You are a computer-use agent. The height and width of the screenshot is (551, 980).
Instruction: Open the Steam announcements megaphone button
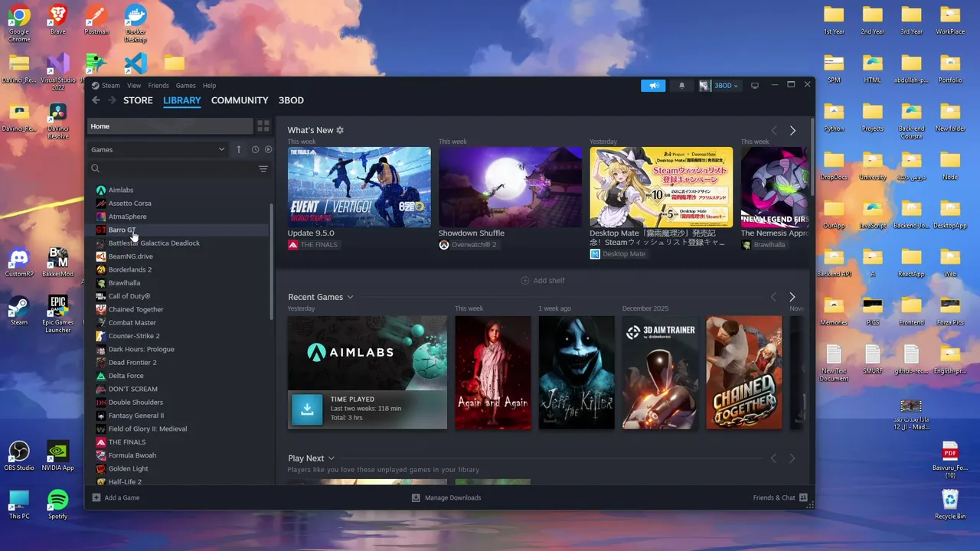coord(653,86)
